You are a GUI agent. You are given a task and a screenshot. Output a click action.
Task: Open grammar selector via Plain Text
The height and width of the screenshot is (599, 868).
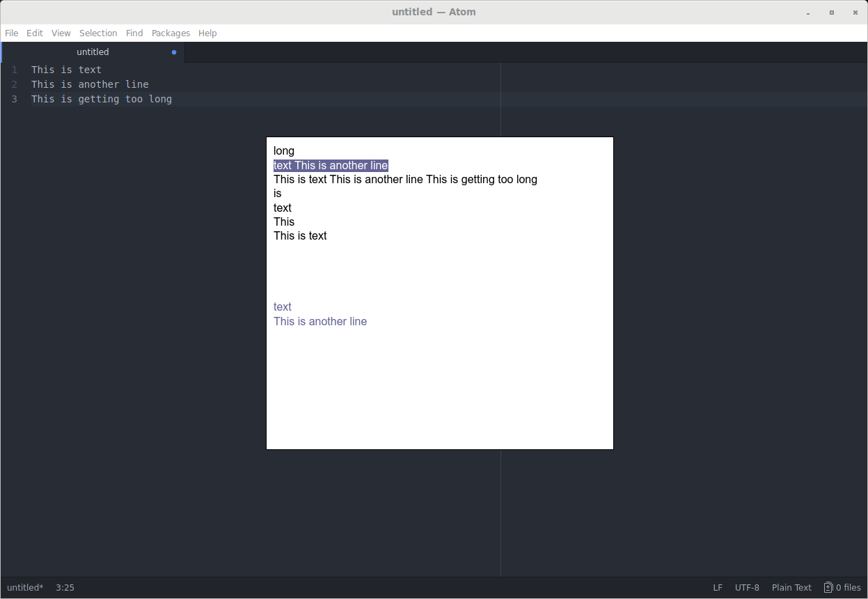[x=791, y=588]
